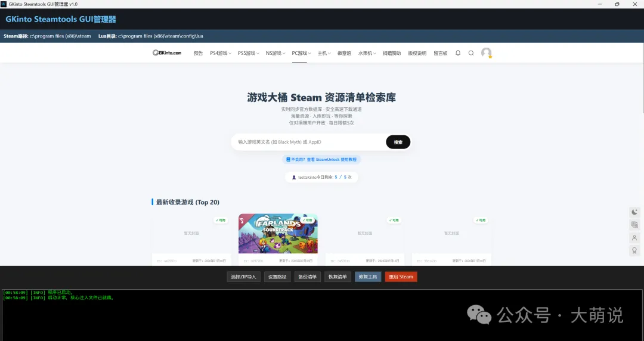Open the user center sidebar icon
This screenshot has height=341, width=644.
[634, 238]
